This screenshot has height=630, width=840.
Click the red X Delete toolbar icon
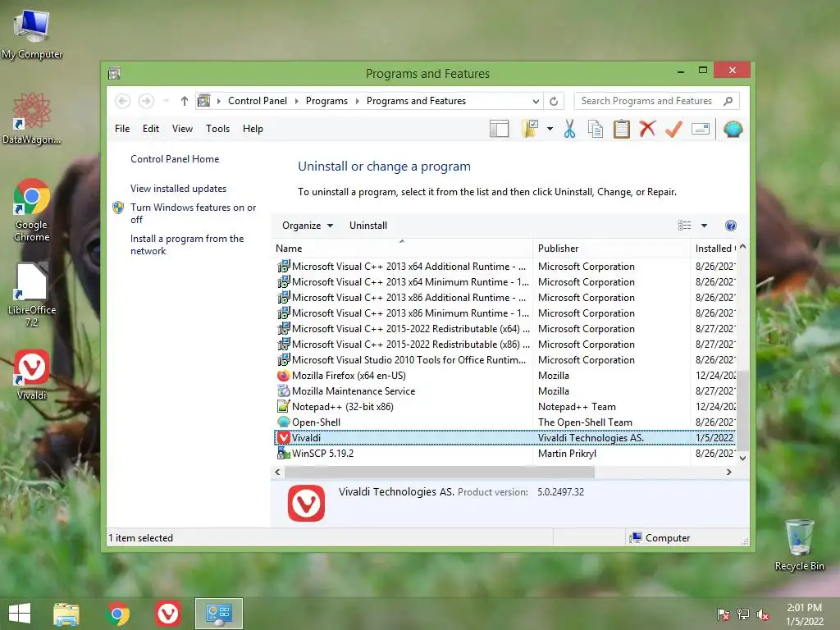(647, 129)
